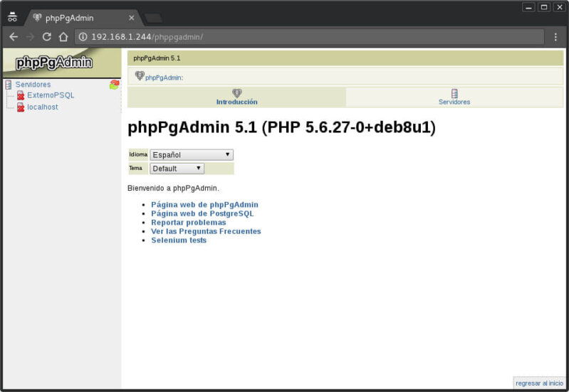The height and width of the screenshot is (392, 569).
Task: Open Chrome three-dot menu
Action: [555, 36]
